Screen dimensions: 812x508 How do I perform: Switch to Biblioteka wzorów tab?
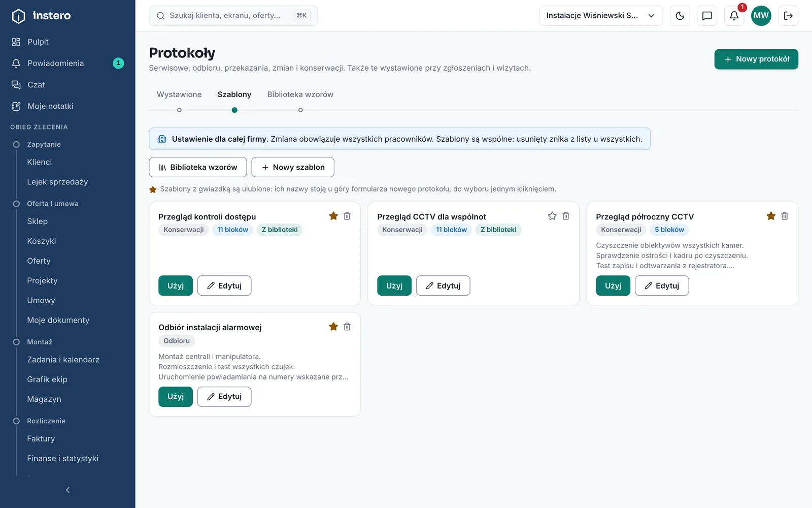coord(300,94)
